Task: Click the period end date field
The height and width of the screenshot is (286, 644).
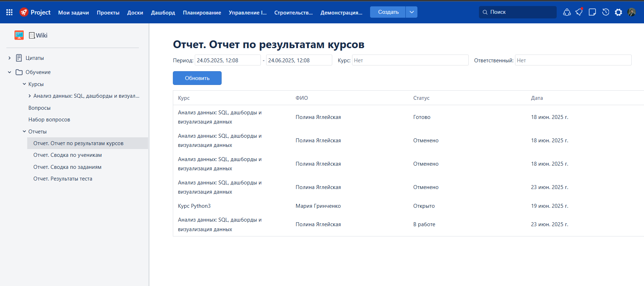Action: [299, 60]
